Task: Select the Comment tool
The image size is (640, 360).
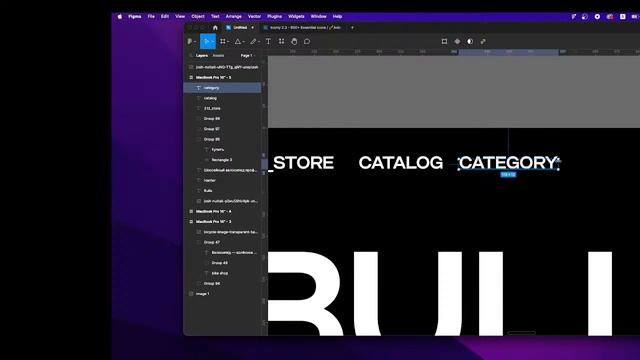Action: [x=307, y=41]
